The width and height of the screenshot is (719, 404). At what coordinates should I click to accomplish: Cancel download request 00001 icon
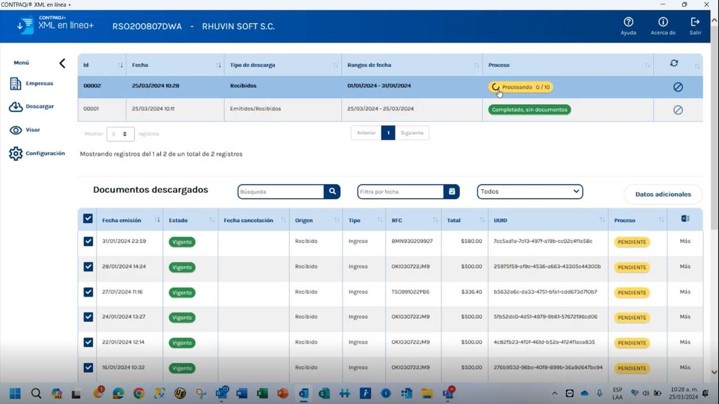[x=678, y=110]
